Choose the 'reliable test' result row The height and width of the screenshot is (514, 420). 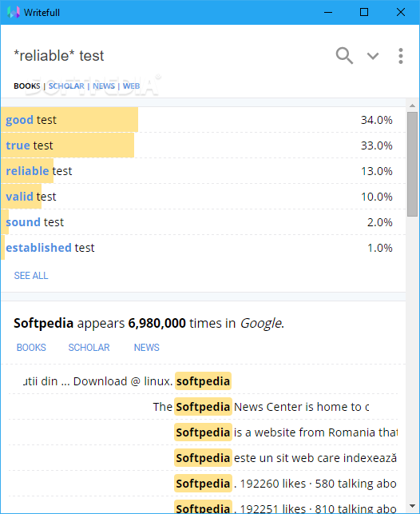203,171
